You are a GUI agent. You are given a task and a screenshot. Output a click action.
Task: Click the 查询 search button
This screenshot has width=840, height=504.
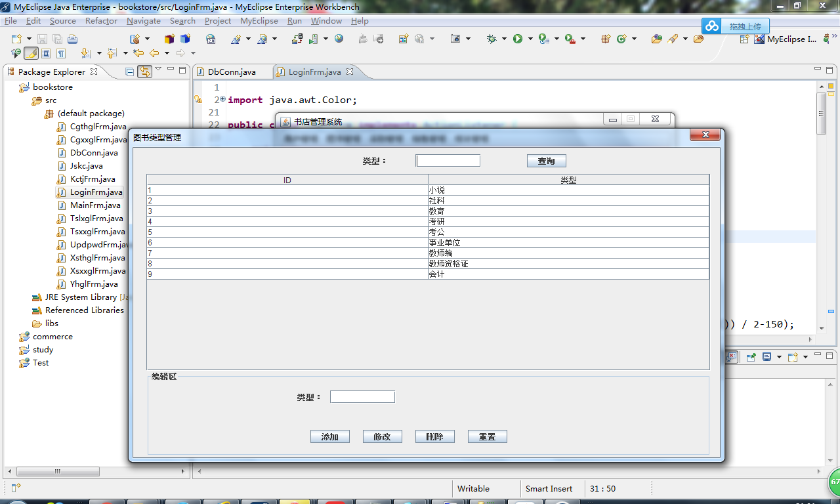click(x=546, y=161)
